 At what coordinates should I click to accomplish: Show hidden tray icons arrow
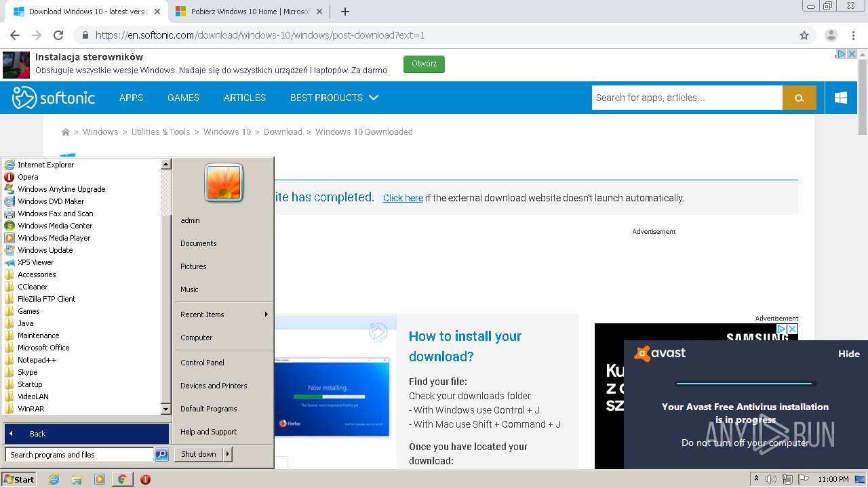pos(756,479)
